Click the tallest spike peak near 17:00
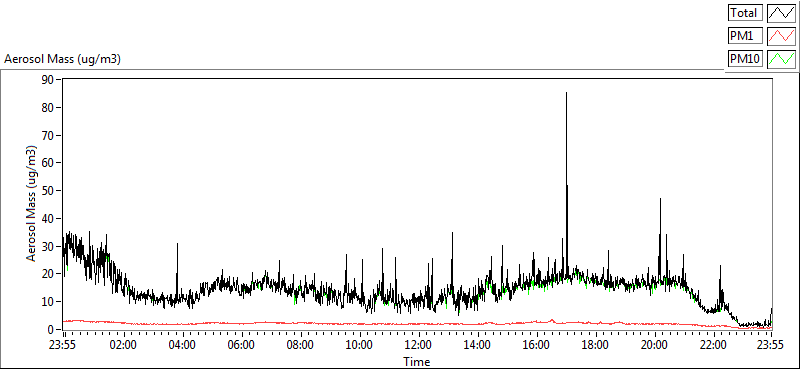 point(566,93)
